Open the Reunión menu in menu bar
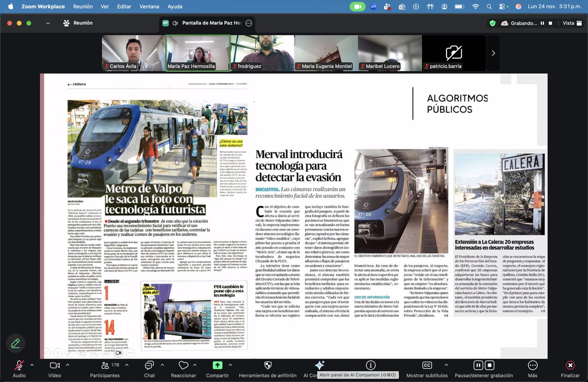 pos(83,6)
